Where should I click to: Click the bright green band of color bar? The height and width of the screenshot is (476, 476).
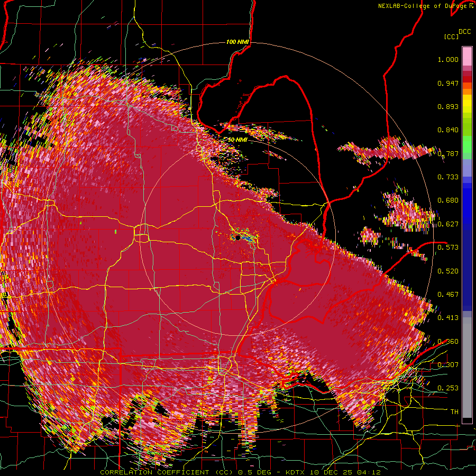tap(467, 144)
